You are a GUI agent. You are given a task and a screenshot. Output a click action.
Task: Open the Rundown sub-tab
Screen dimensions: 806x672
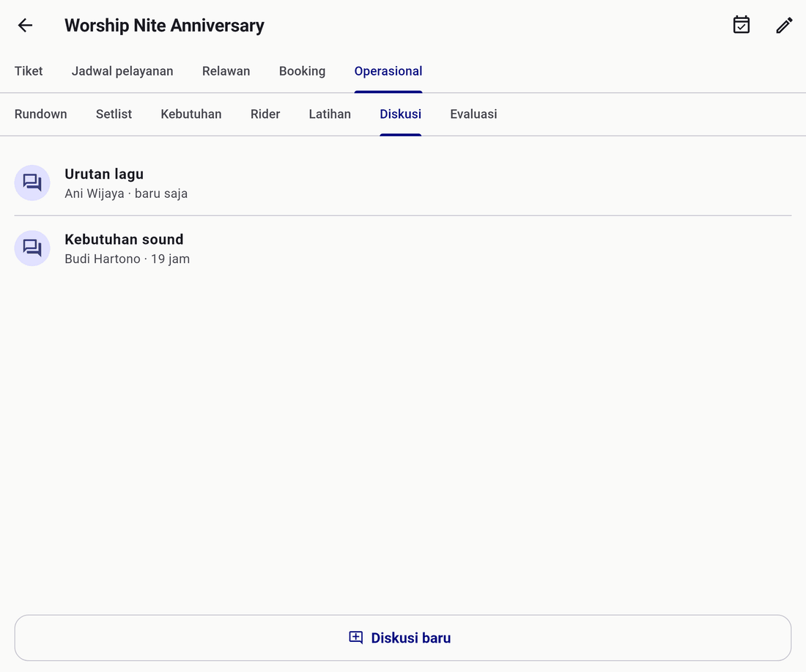point(40,114)
